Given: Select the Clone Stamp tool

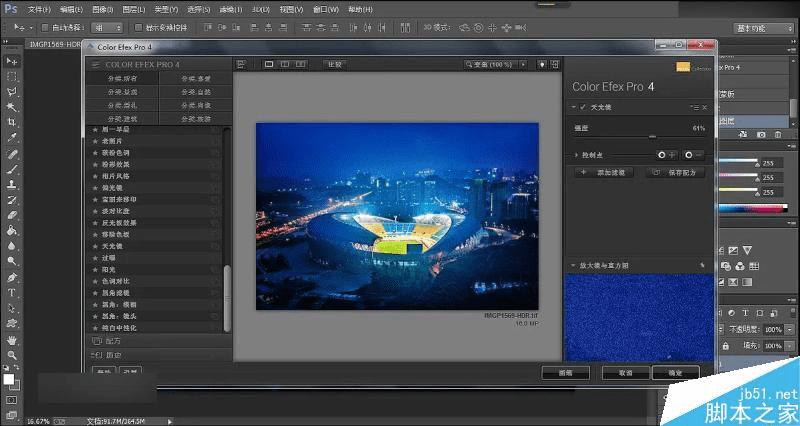Looking at the screenshot, I should [x=12, y=184].
